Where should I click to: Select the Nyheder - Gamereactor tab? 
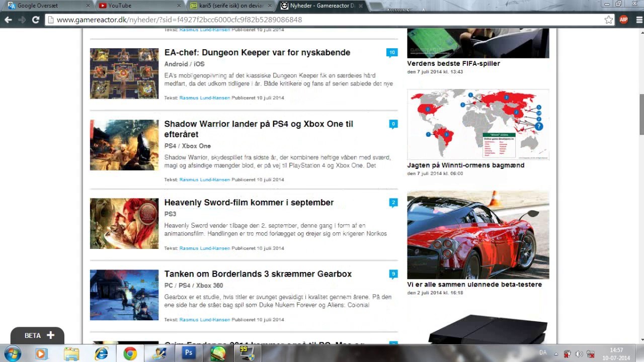coord(322,6)
